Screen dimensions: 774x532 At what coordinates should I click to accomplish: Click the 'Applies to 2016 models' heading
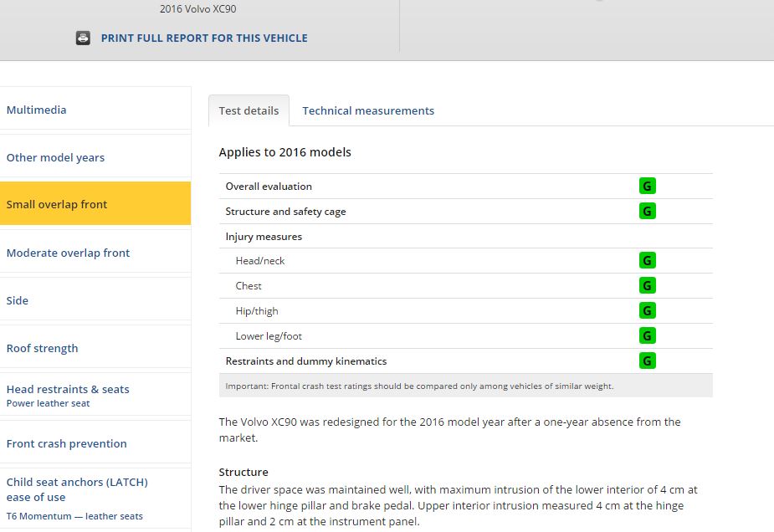284,152
